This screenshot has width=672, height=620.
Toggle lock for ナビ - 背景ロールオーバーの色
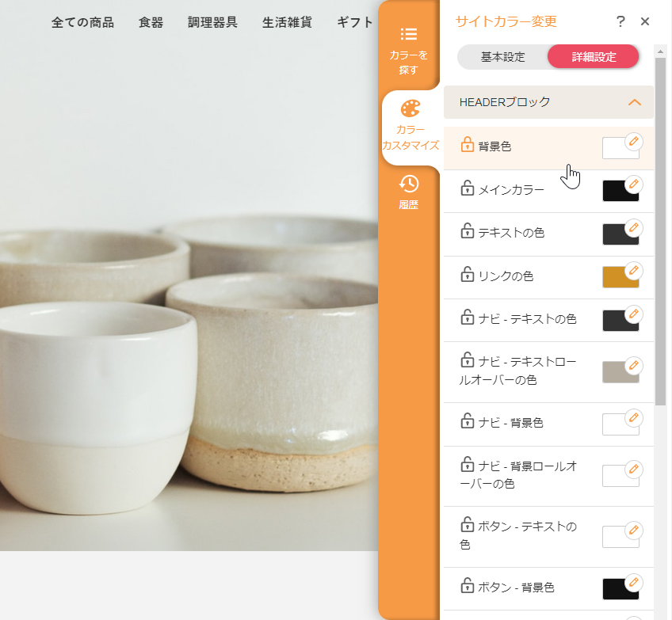tap(467, 464)
